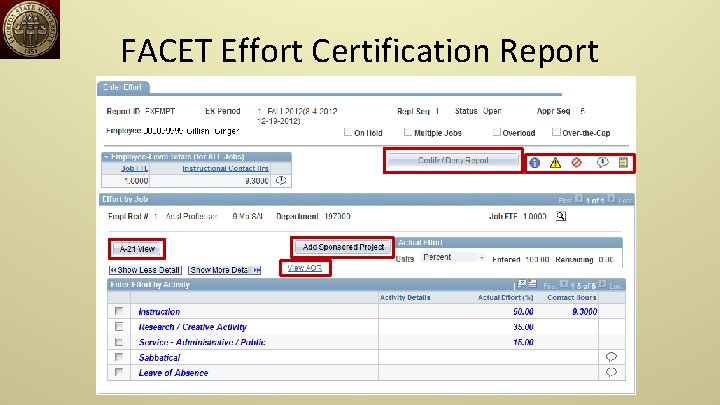Click First link in Effort by Job bar
This screenshot has height=405, width=720.
(x=565, y=200)
